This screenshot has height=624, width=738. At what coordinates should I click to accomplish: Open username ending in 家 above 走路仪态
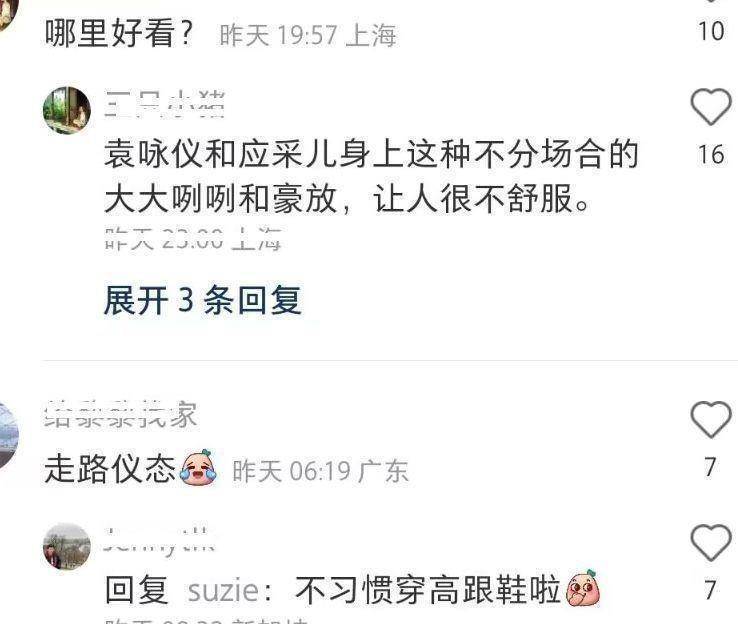pos(120,414)
